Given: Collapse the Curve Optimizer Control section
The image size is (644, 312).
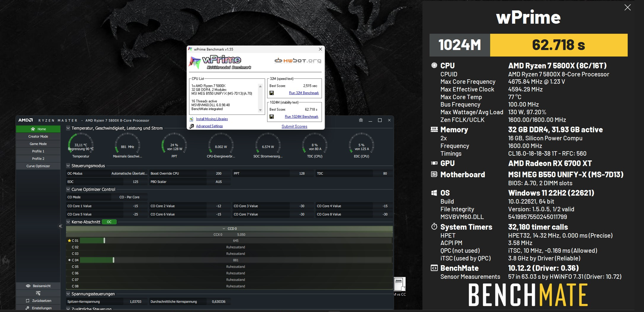Looking at the screenshot, I should click(68, 189).
